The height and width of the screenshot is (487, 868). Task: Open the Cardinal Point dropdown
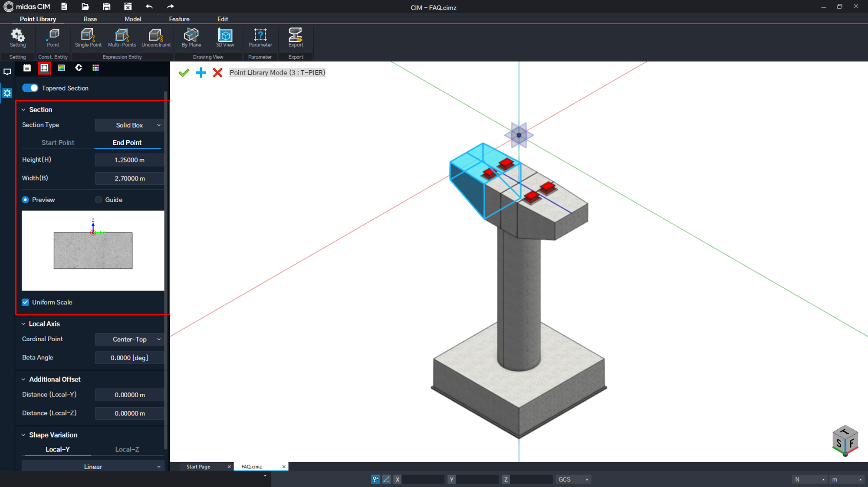pyautogui.click(x=129, y=340)
